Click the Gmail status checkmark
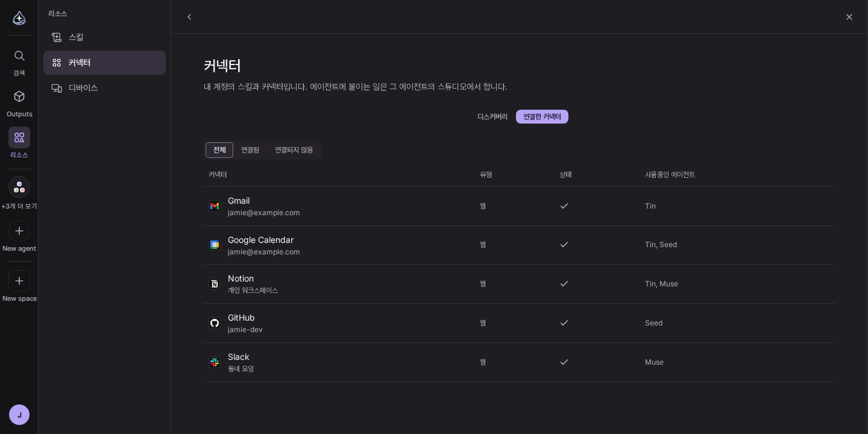This screenshot has width=868, height=434. coord(564,206)
